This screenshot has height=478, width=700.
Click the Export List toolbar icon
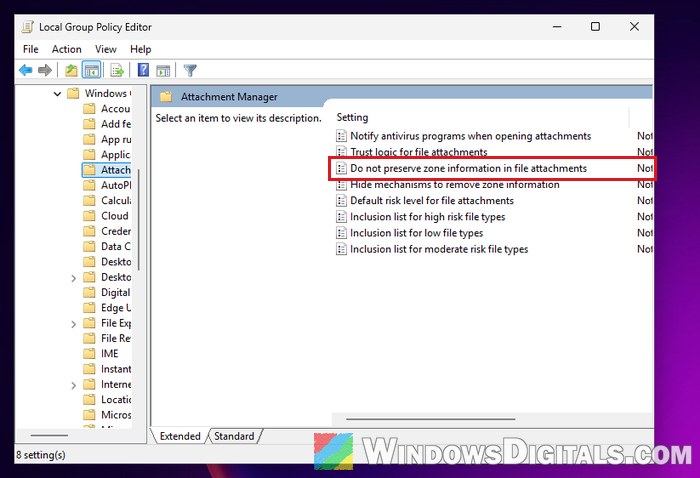[117, 70]
